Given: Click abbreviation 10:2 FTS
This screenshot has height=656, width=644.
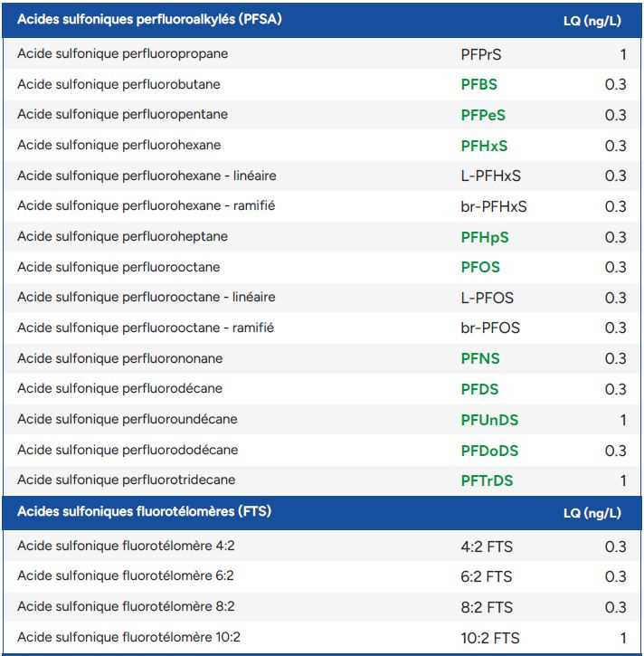Looking at the screenshot, I should [490, 639].
